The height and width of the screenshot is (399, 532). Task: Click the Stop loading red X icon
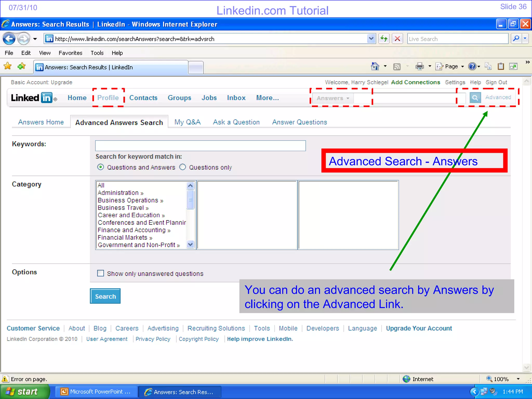click(x=397, y=39)
